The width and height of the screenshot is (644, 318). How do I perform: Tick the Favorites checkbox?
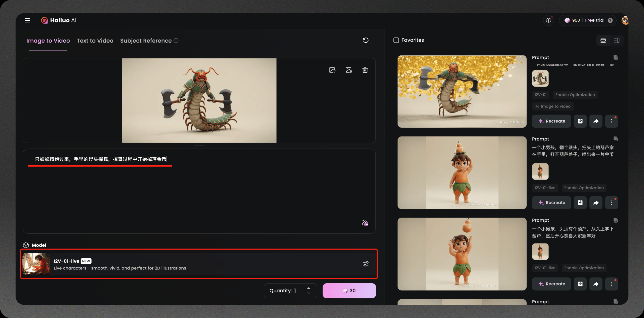pos(396,40)
